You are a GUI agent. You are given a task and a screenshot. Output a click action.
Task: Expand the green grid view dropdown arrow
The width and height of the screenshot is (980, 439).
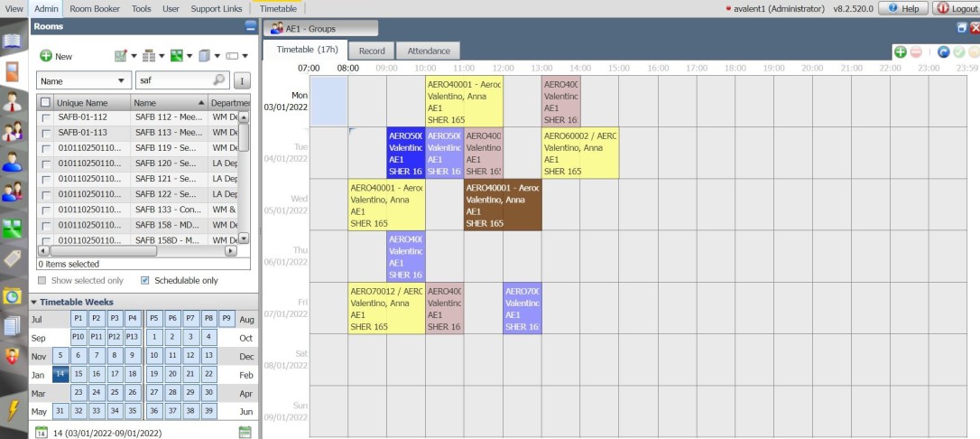pyautogui.click(x=190, y=56)
